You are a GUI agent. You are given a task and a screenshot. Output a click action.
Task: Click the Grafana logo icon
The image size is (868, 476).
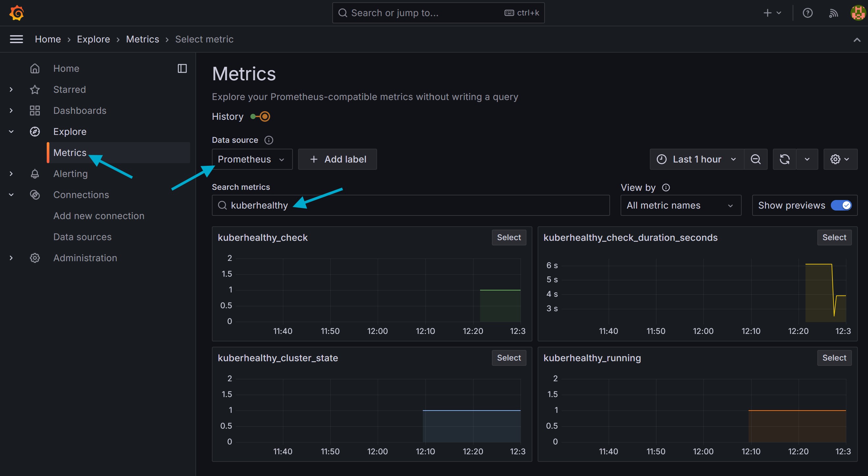tap(16, 13)
